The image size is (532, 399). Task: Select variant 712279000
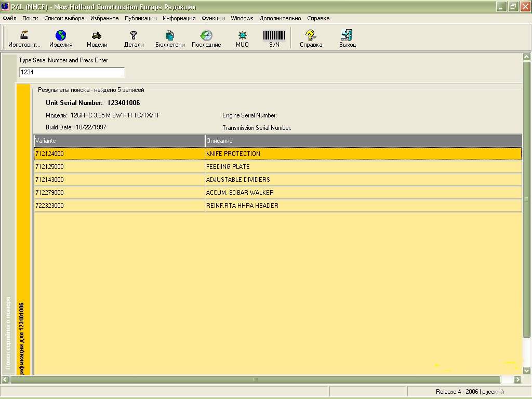pos(119,192)
